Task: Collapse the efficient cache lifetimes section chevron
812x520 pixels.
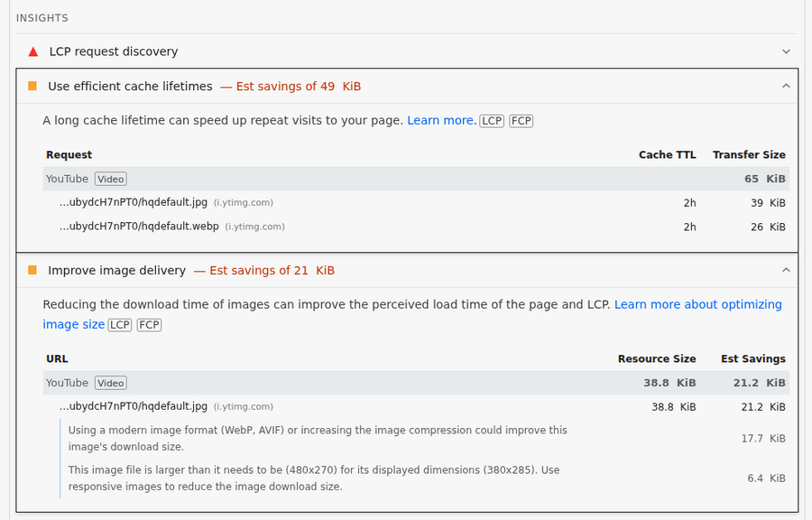Action: point(786,86)
